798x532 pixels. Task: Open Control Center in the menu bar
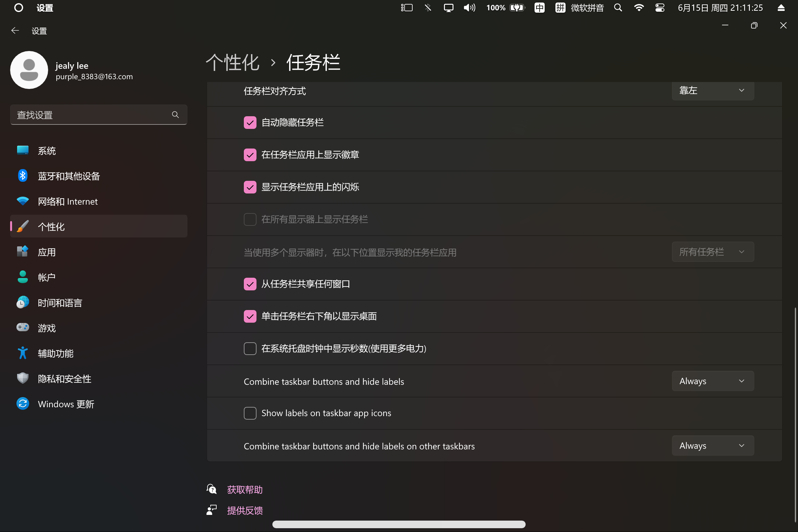tap(660, 8)
